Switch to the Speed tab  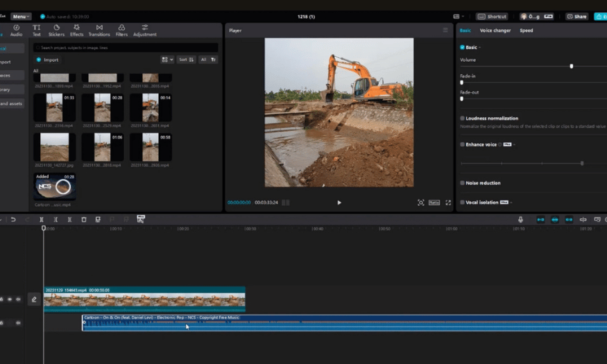(x=526, y=31)
